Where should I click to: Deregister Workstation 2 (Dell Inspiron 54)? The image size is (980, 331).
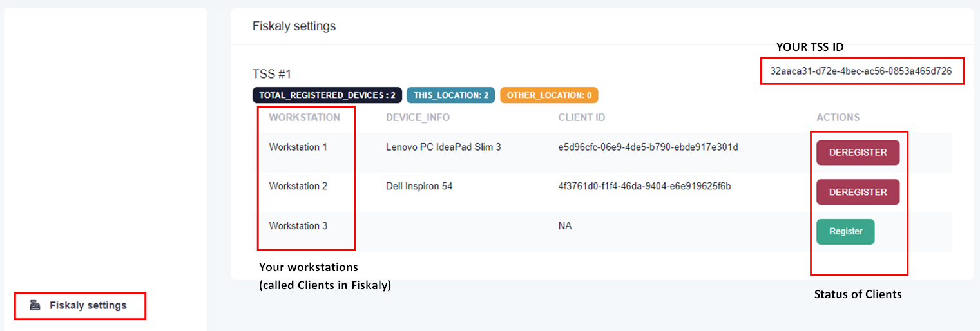(858, 192)
